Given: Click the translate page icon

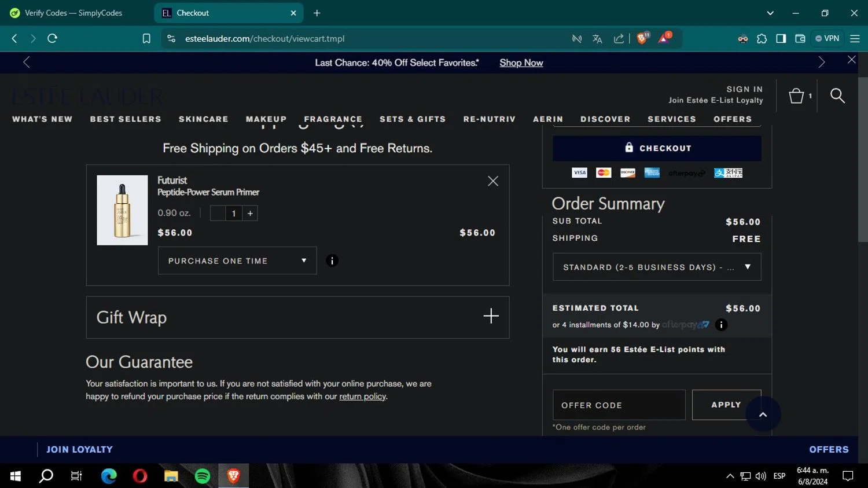Looking at the screenshot, I should coord(597,39).
